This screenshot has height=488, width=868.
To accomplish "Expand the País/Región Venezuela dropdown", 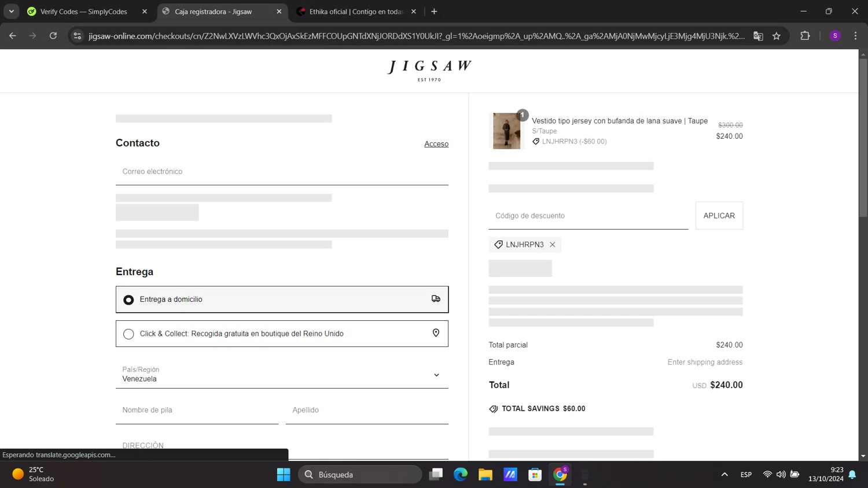I will [x=282, y=375].
